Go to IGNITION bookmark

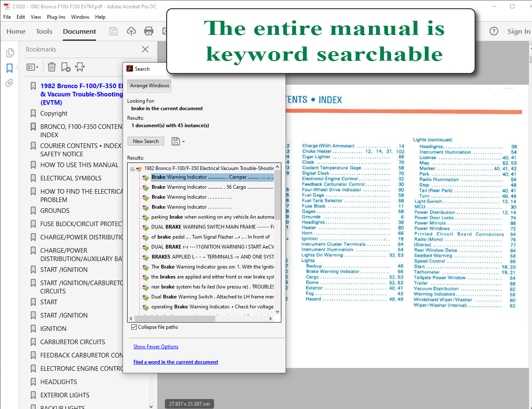click(53, 329)
